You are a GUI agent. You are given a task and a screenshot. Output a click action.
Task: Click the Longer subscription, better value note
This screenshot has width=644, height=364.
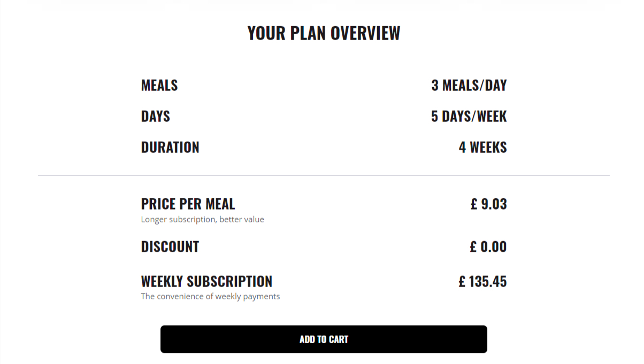202,220
